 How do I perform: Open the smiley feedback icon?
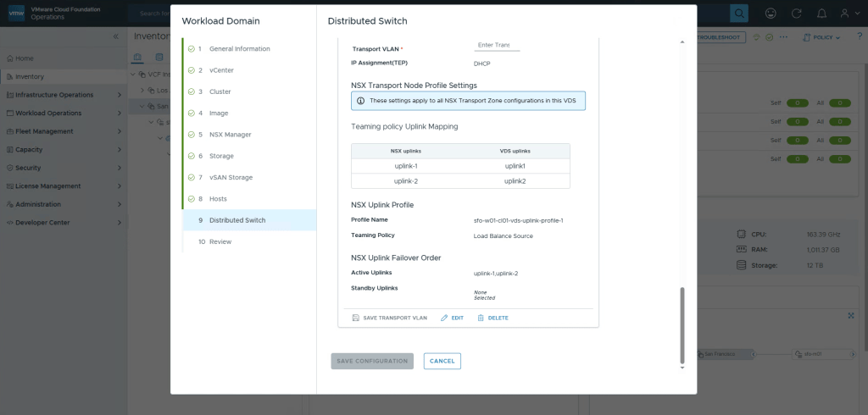(770, 14)
